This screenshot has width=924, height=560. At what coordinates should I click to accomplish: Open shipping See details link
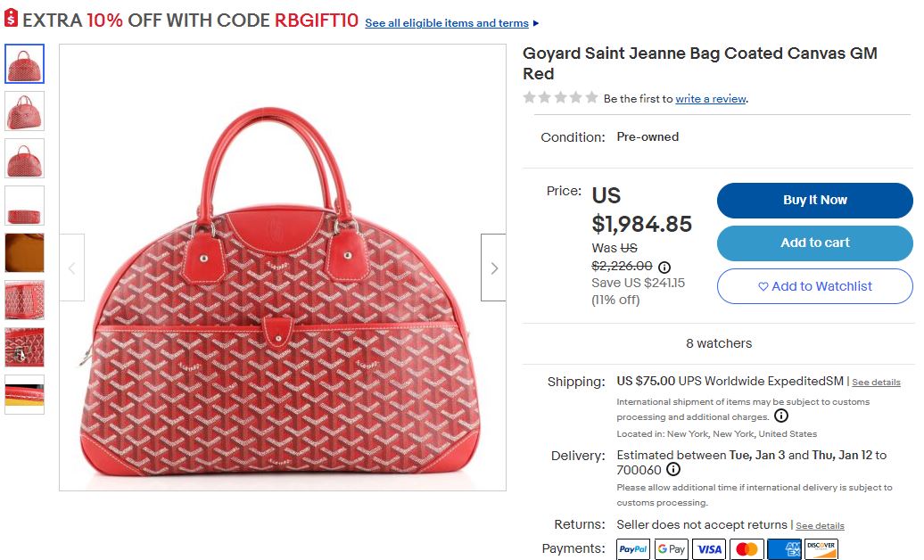(x=876, y=383)
